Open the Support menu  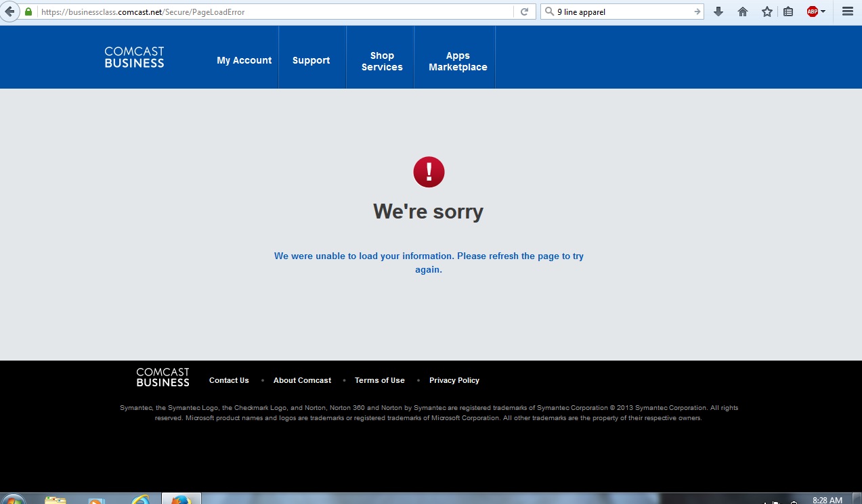pos(311,60)
